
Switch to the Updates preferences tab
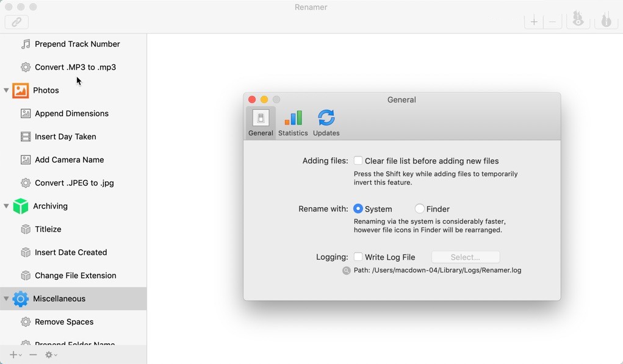326,123
